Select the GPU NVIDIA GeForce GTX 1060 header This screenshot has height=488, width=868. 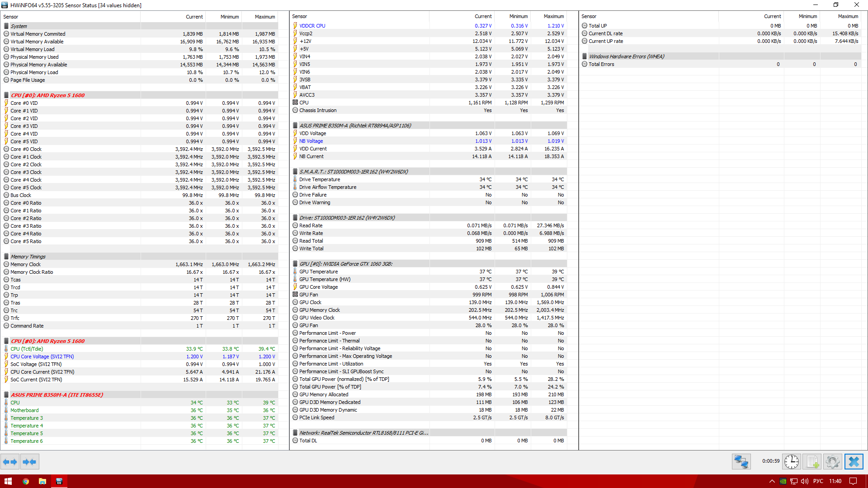coord(346,264)
